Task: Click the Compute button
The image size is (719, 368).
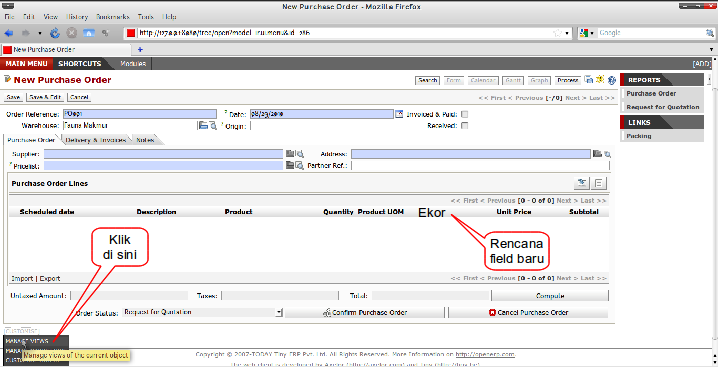Action: (x=550, y=296)
